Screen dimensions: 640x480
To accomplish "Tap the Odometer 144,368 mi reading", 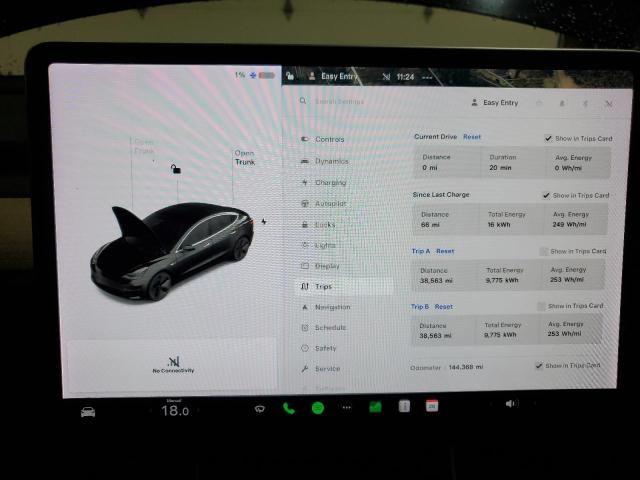I will tap(447, 367).
